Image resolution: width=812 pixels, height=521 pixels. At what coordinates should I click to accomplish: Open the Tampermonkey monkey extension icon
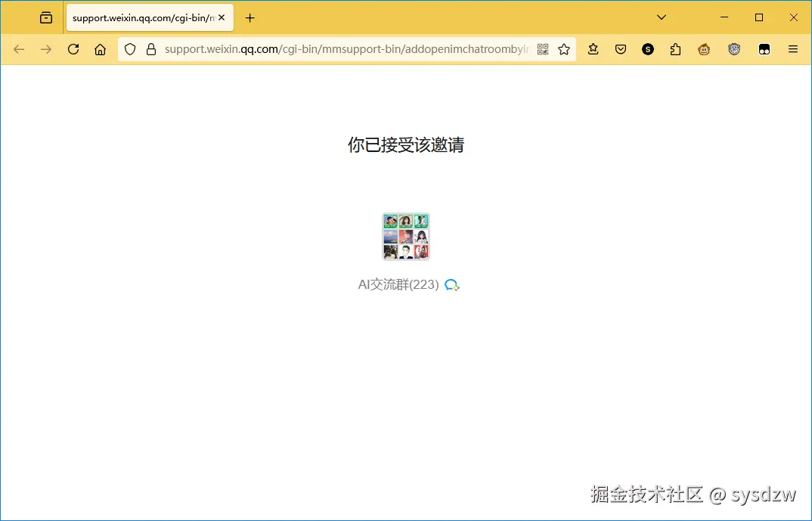[703, 49]
